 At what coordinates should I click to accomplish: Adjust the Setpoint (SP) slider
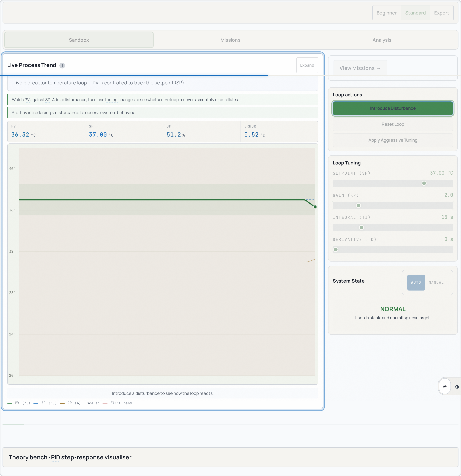[393, 183]
